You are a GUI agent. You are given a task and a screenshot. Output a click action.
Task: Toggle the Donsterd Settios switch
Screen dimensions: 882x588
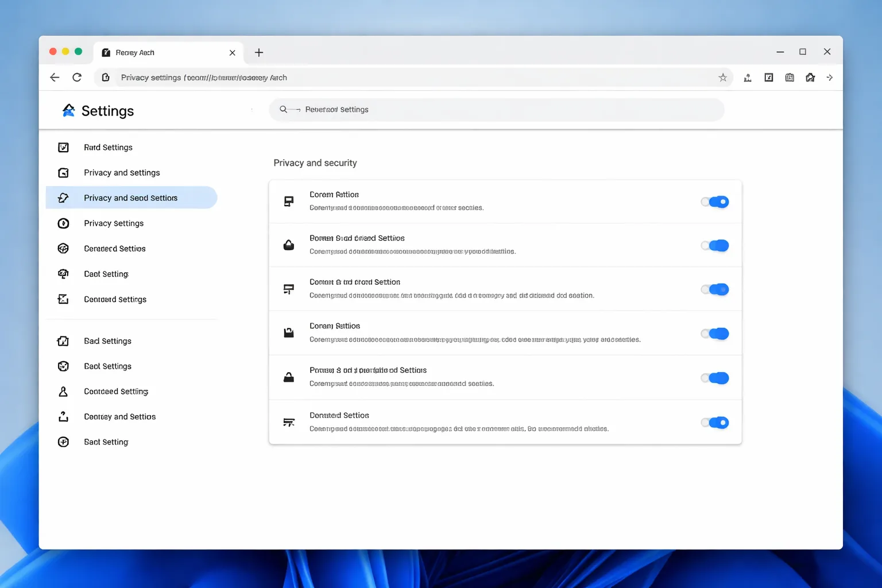click(715, 423)
